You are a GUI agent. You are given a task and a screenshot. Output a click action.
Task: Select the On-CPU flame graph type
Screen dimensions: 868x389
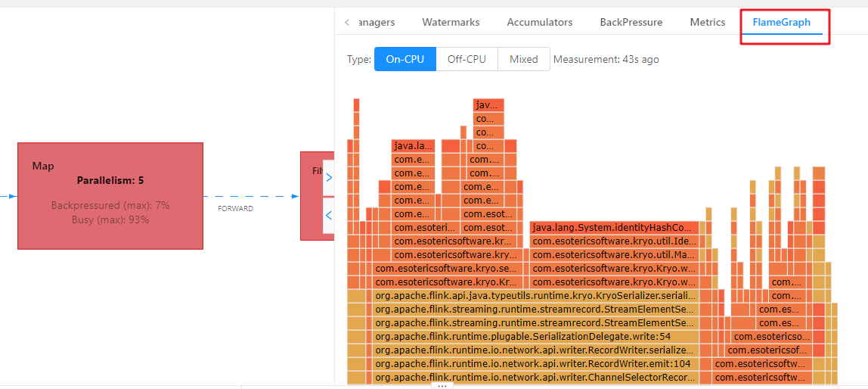tap(405, 59)
